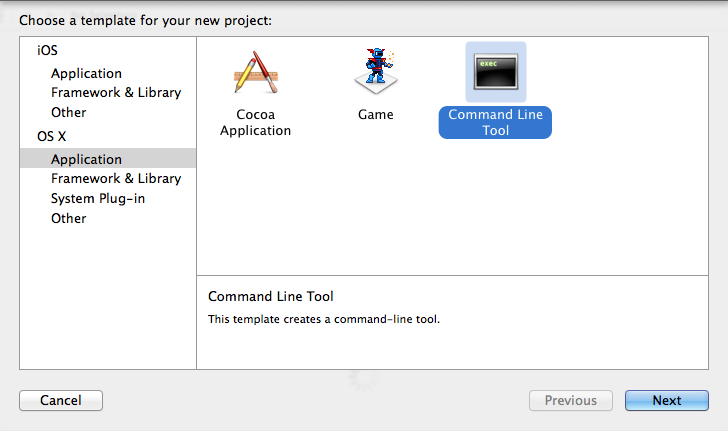Image resolution: width=728 pixels, height=431 pixels.
Task: Click the Command Line Tool description heading
Action: pos(270,296)
